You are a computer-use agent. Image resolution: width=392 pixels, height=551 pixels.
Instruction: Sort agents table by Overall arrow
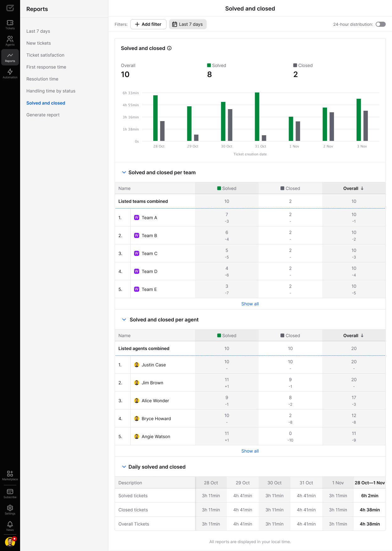click(362, 336)
